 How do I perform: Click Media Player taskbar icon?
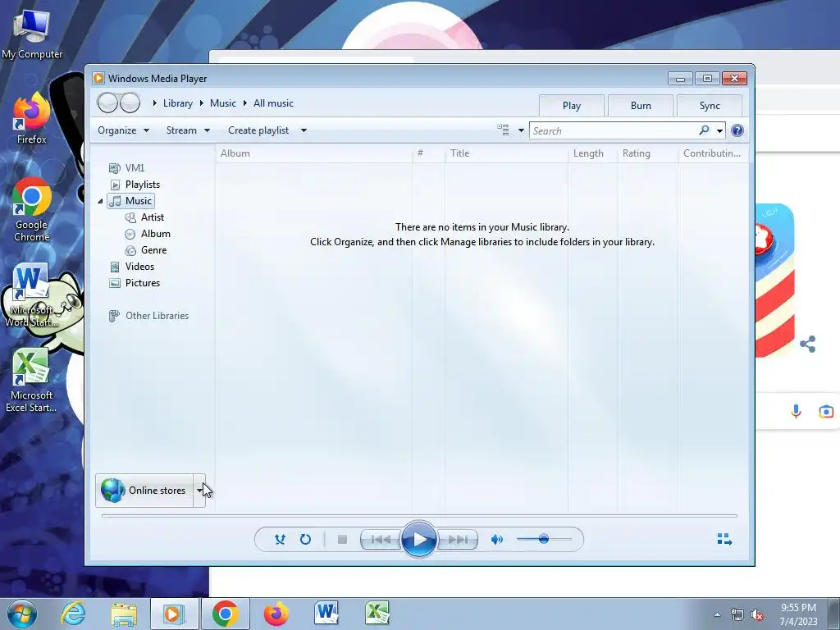174,614
